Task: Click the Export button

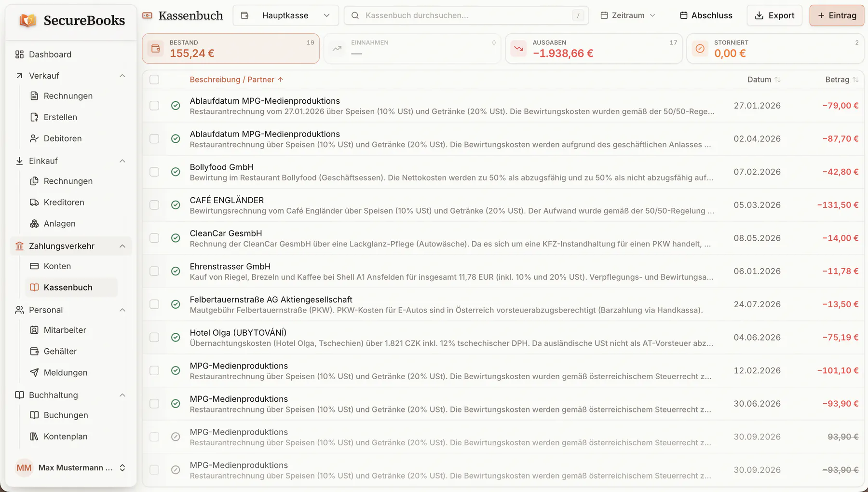Action: tap(774, 15)
